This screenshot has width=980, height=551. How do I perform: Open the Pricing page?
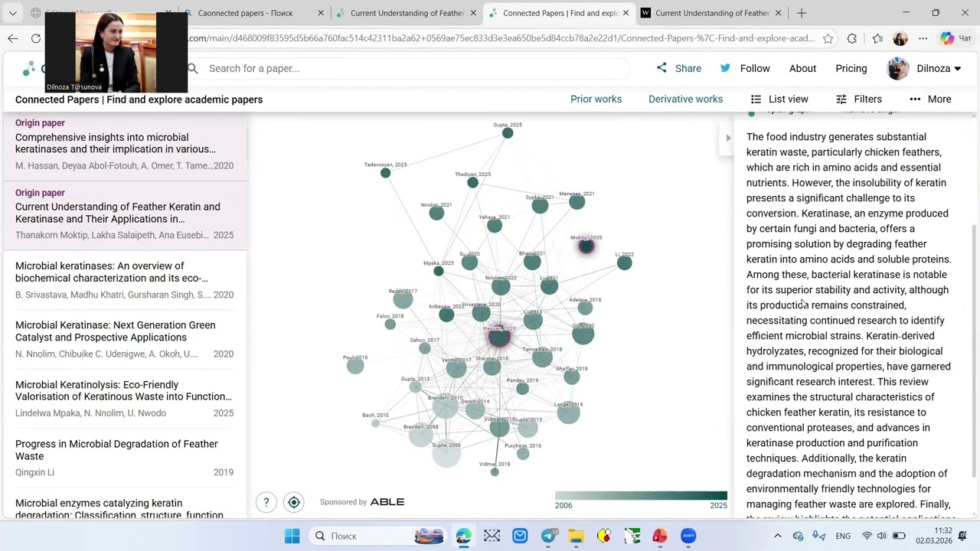851,68
